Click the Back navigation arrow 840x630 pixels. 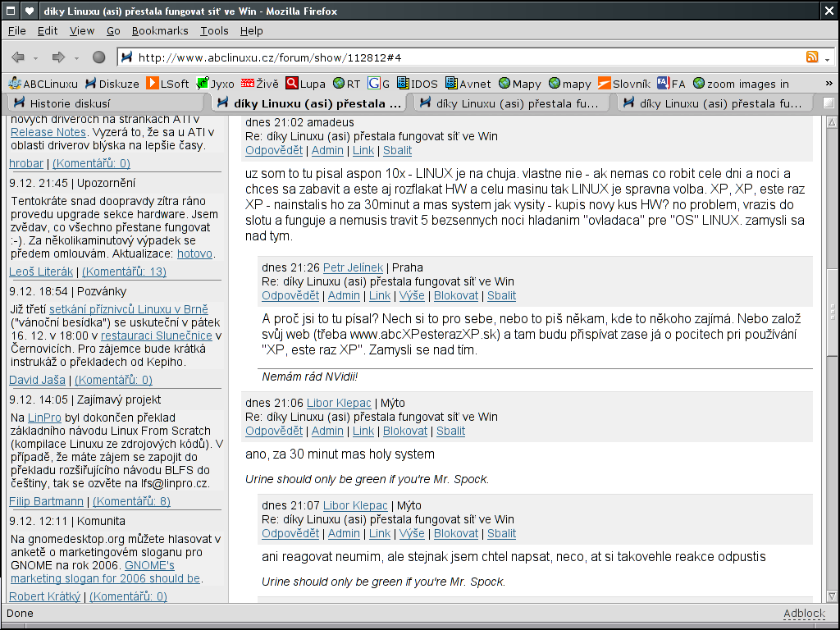point(18,57)
